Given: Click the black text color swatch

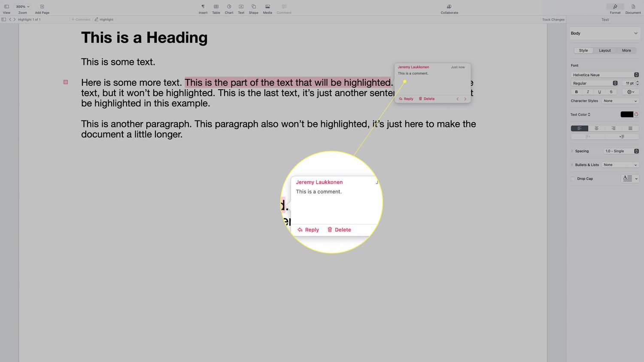Looking at the screenshot, I should 626,115.
